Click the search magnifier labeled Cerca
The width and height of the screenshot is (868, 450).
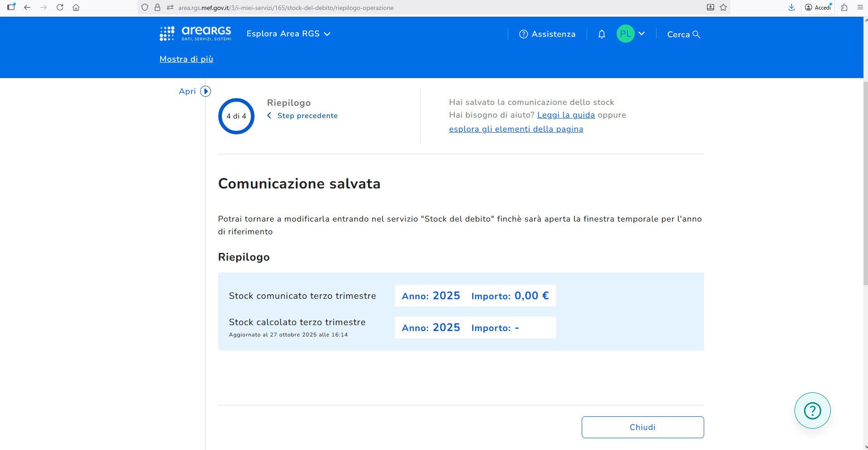pos(683,35)
